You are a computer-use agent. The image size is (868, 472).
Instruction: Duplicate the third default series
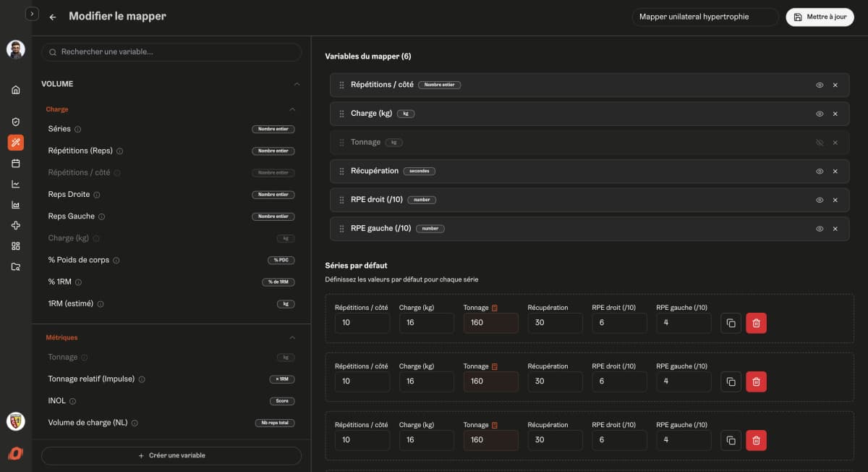click(x=731, y=440)
